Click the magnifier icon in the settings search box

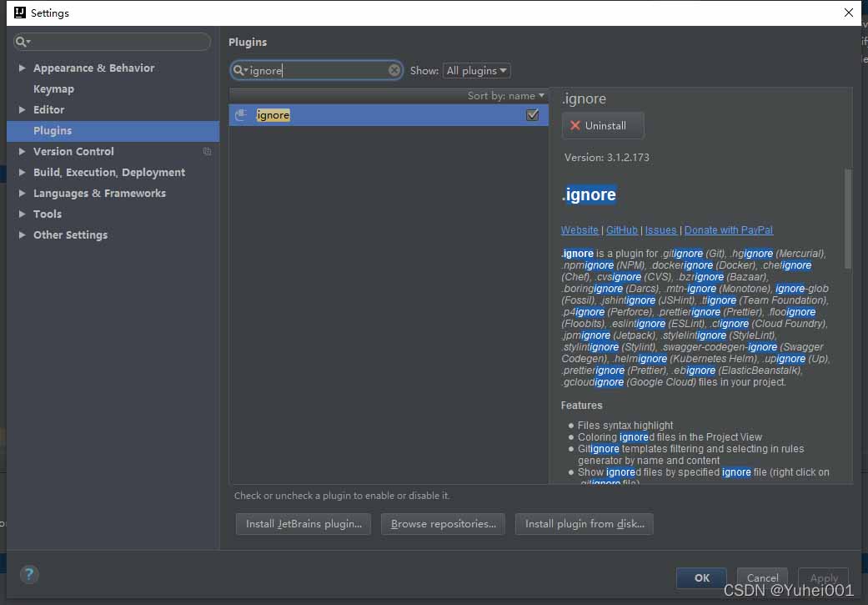pos(21,42)
